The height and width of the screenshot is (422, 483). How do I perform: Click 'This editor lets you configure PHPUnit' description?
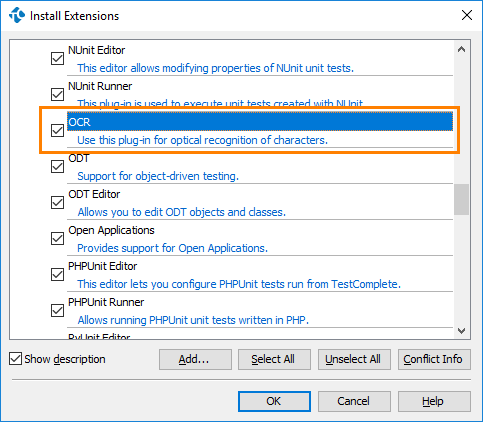239,284
